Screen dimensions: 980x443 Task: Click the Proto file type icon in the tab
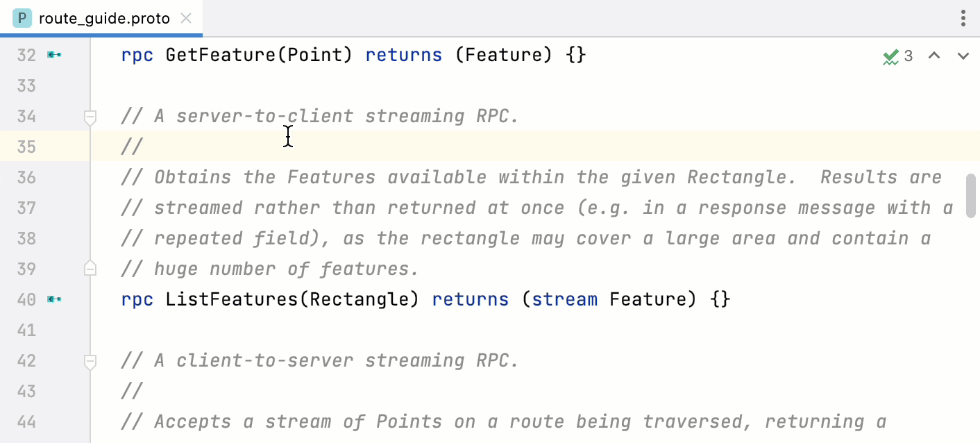(22, 18)
